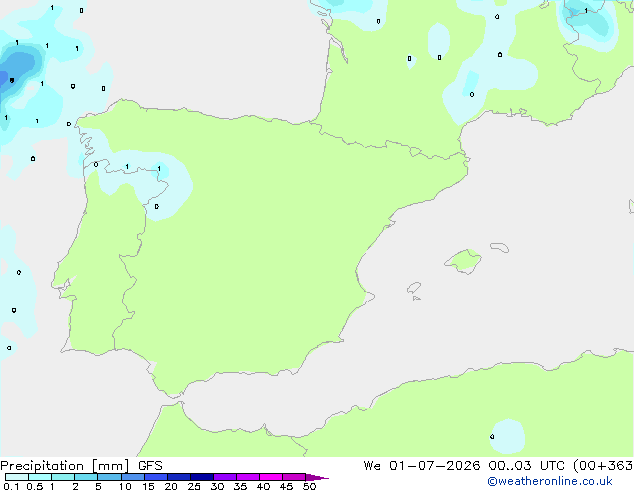Click legend value '50'

[x=309, y=486]
